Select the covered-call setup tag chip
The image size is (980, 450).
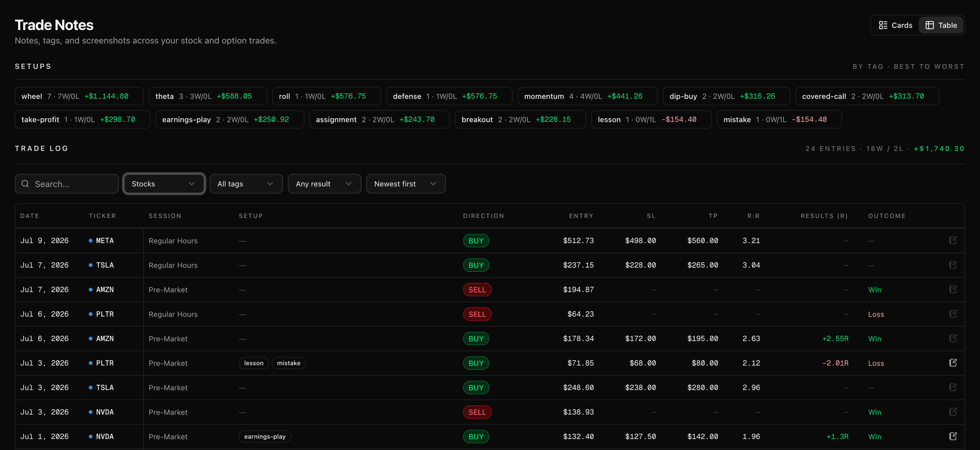(x=867, y=96)
